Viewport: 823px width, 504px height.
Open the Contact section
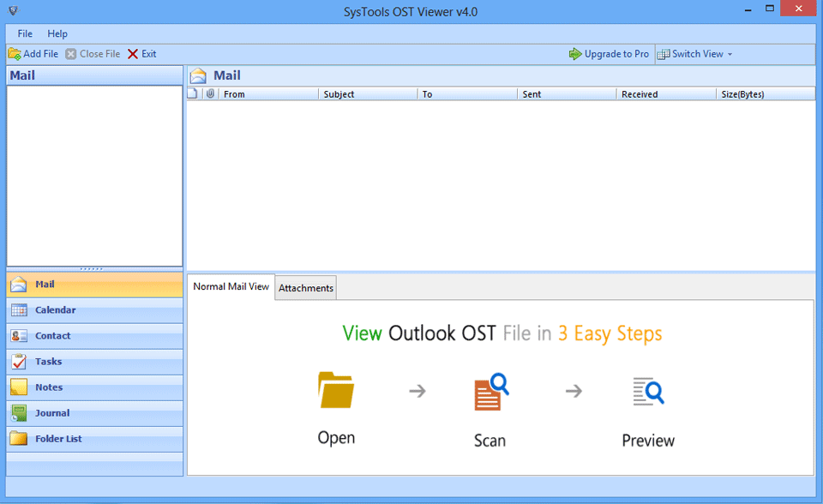[94, 335]
